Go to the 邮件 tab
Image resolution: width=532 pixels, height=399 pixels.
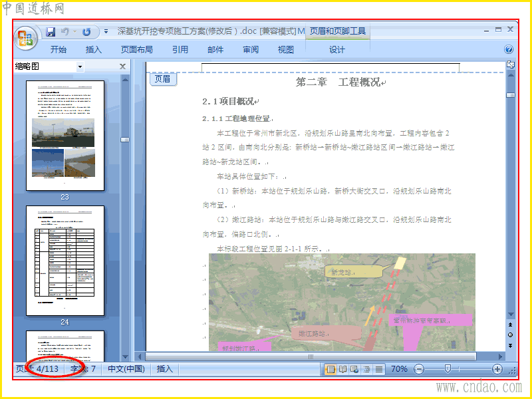pyautogui.click(x=215, y=49)
